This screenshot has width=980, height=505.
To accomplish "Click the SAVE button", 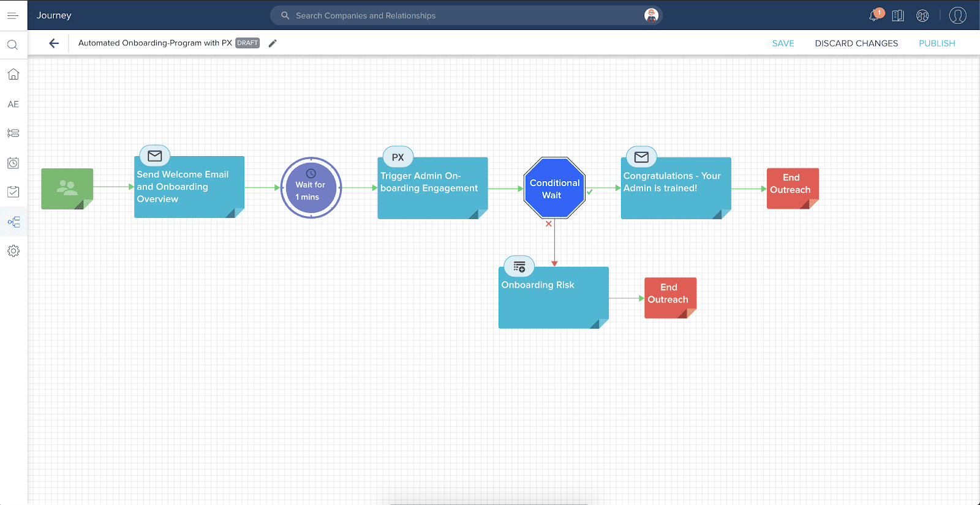I will click(783, 43).
